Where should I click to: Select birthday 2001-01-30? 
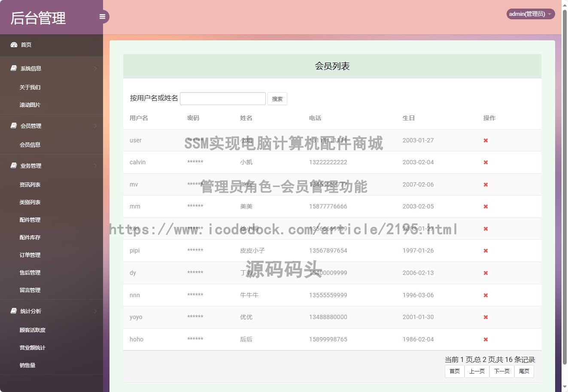[x=418, y=317]
